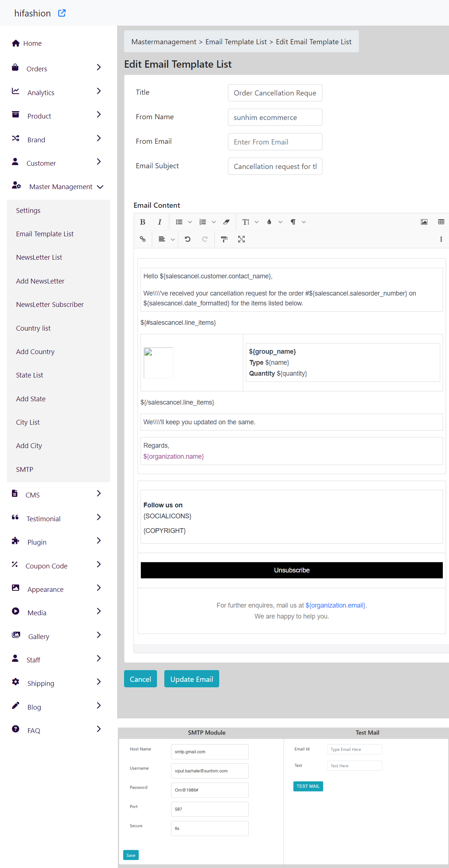Open SMTP submenu item
This screenshot has height=868, width=449.
[x=25, y=469]
